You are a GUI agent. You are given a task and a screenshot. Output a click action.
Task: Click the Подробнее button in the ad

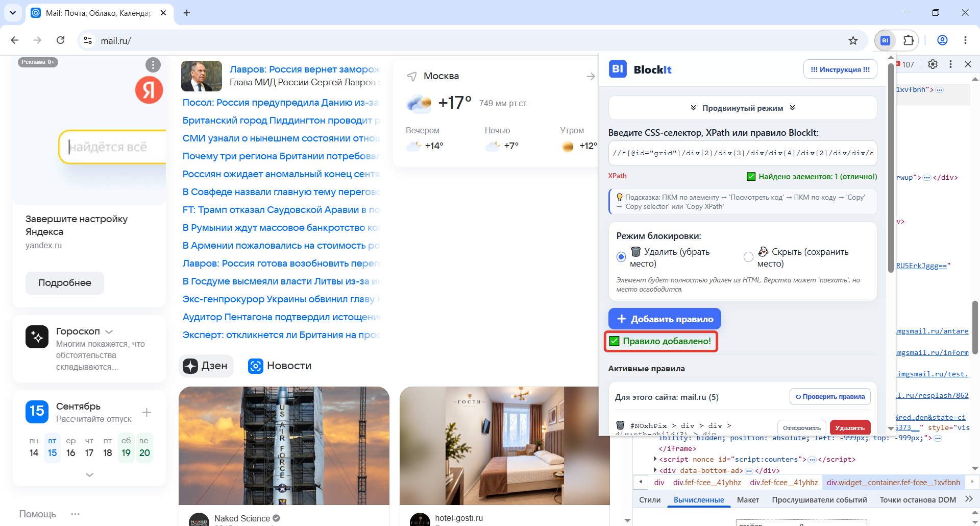tap(65, 283)
